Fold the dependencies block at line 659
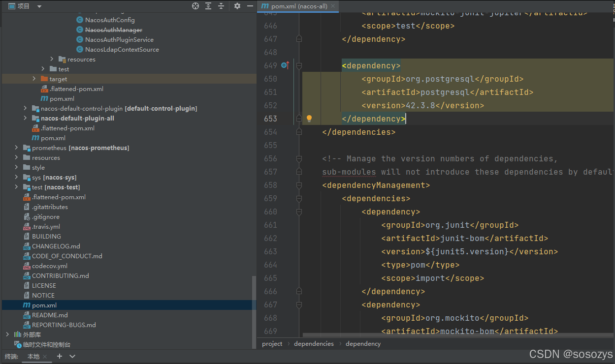The height and width of the screenshot is (364, 615). pos(299,198)
